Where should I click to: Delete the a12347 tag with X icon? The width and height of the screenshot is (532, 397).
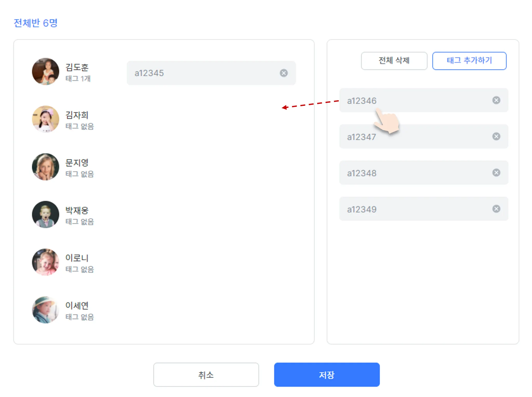point(496,136)
